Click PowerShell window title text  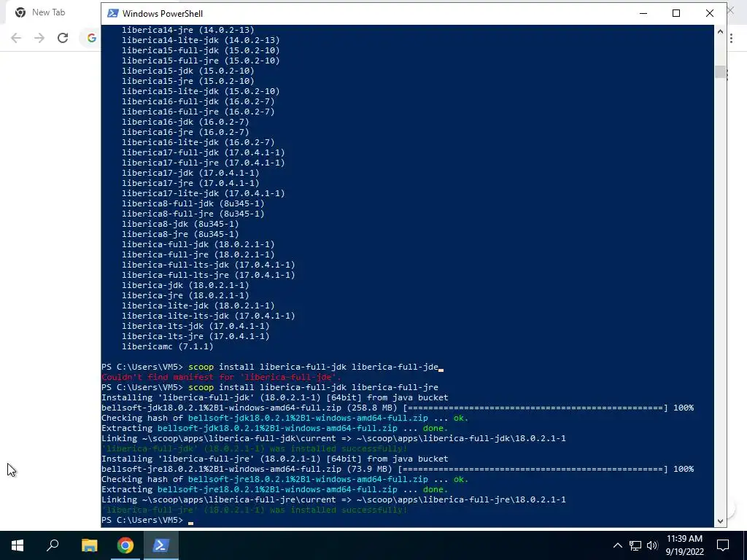coord(163,13)
